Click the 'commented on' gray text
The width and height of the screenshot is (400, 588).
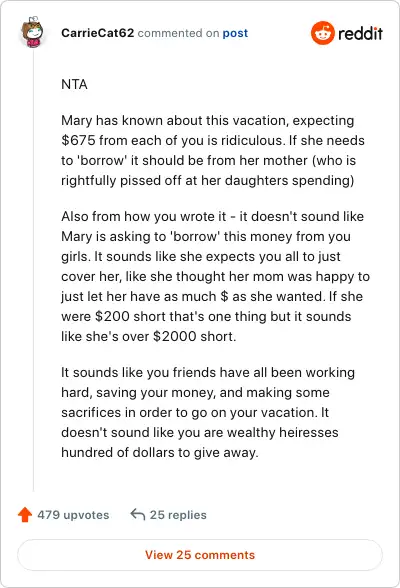coord(178,33)
